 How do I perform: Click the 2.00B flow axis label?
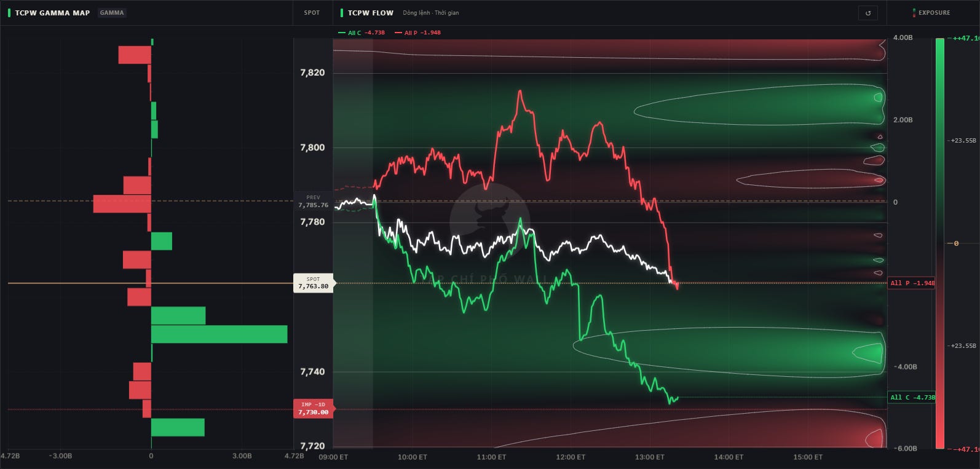(903, 120)
